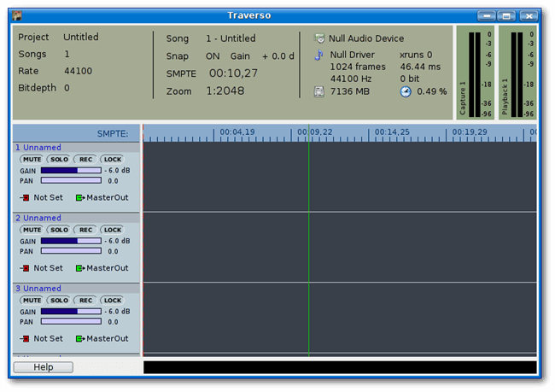
Task: Click the '2 Unnamed' track name
Action: click(x=38, y=218)
